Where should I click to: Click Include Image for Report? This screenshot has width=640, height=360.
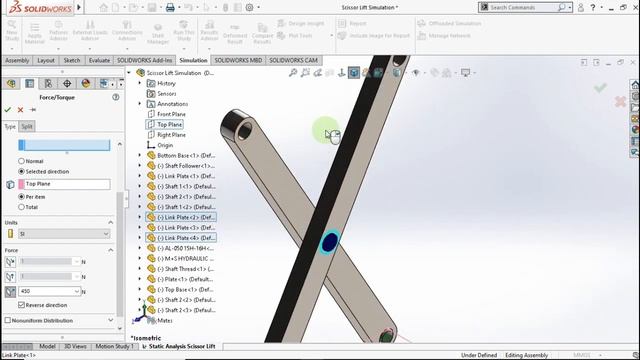[x=374, y=36]
